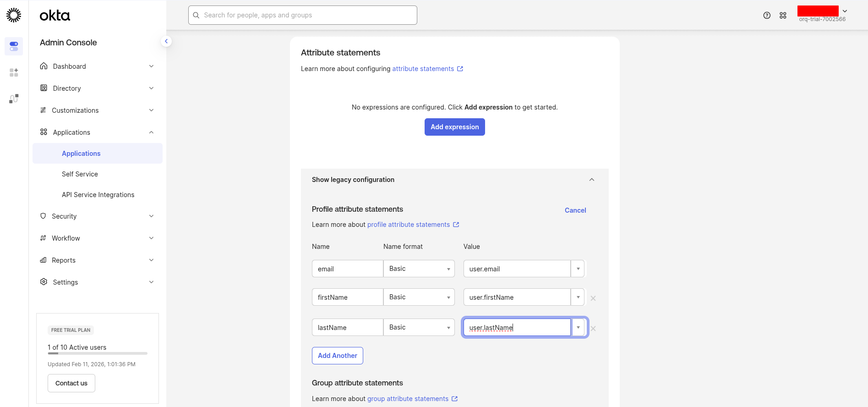This screenshot has width=868, height=407.
Task: Click Add Another attribute button
Action: pyautogui.click(x=337, y=356)
